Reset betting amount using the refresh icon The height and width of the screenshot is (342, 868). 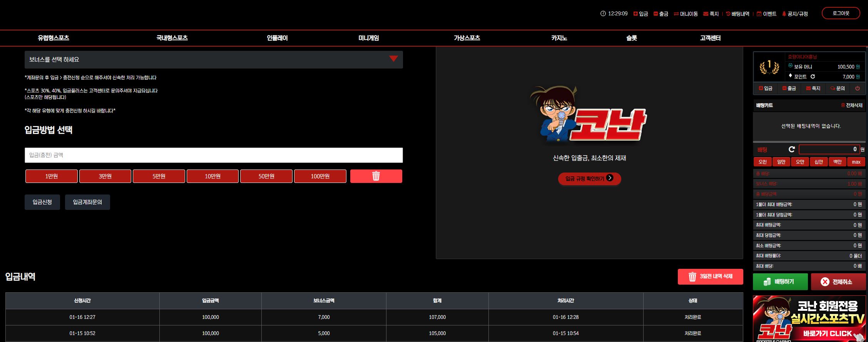click(792, 149)
